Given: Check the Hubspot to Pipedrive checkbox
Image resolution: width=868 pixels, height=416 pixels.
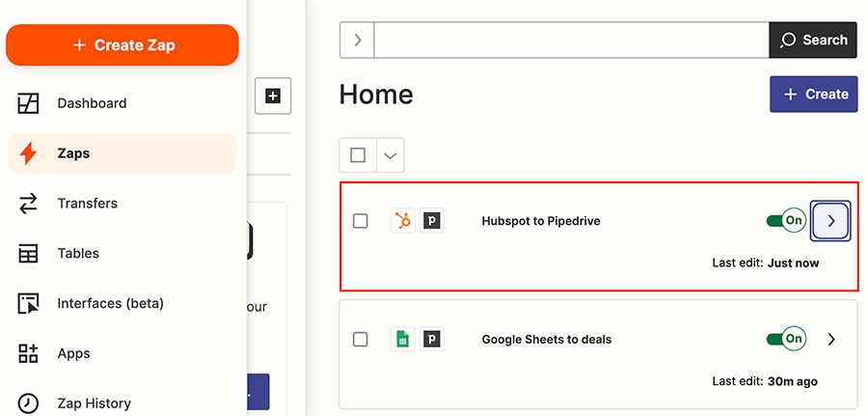Looking at the screenshot, I should pos(361,221).
